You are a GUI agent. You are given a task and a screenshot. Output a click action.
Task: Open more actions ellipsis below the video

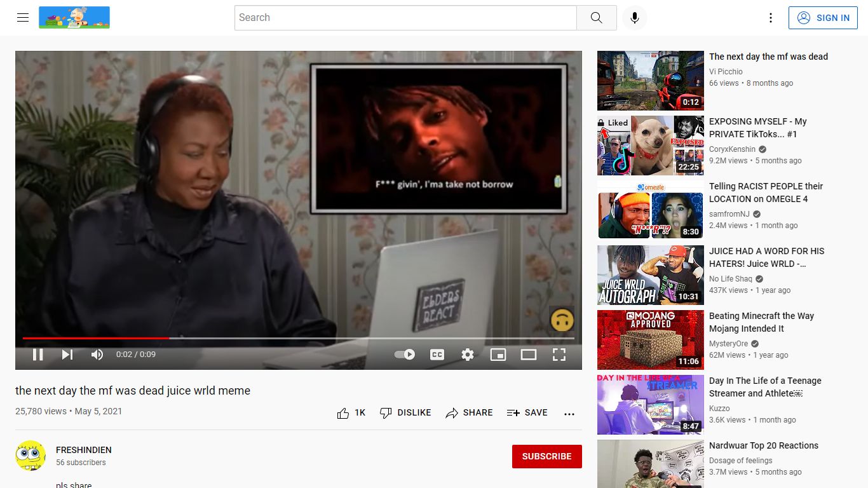(569, 414)
